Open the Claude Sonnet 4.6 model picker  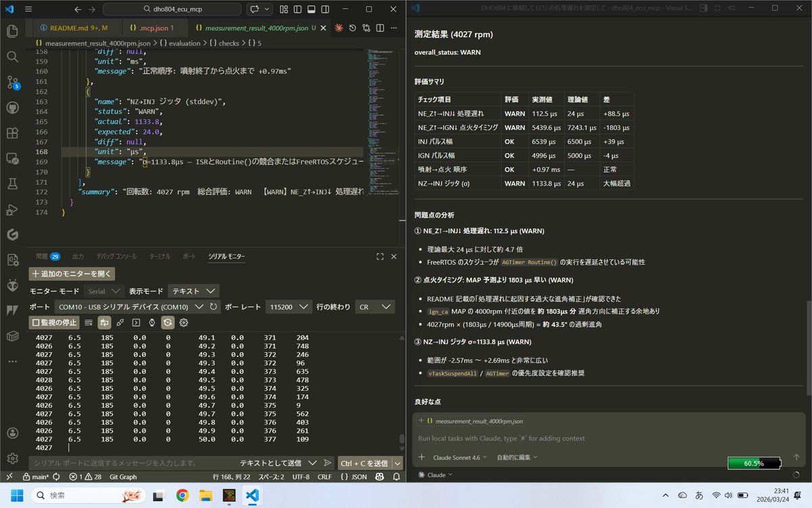(x=460, y=457)
